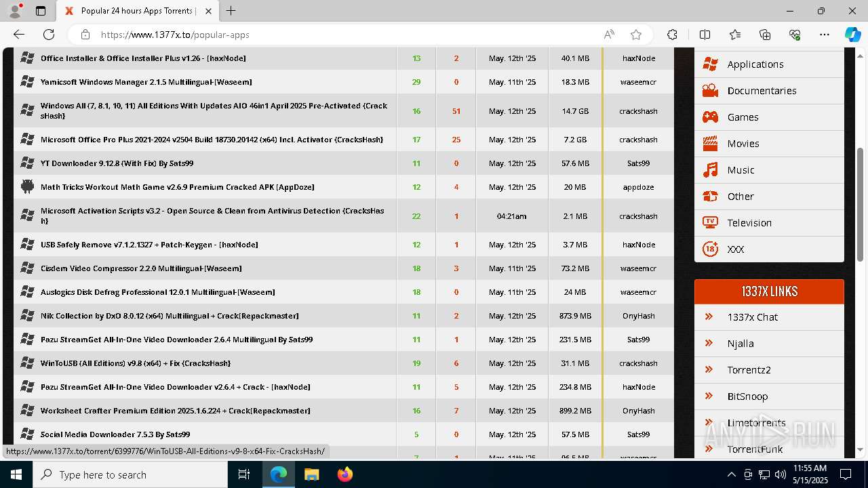View site information lock icon

pyautogui.click(x=85, y=35)
